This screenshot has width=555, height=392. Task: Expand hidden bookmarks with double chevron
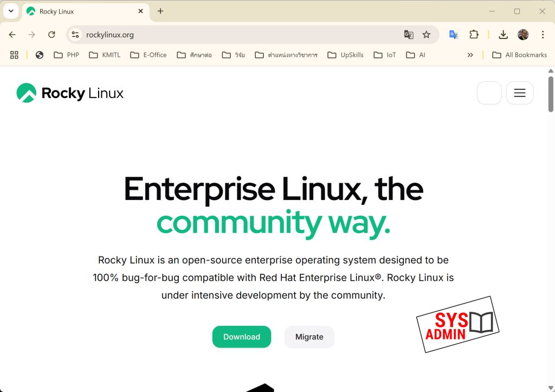pos(470,55)
